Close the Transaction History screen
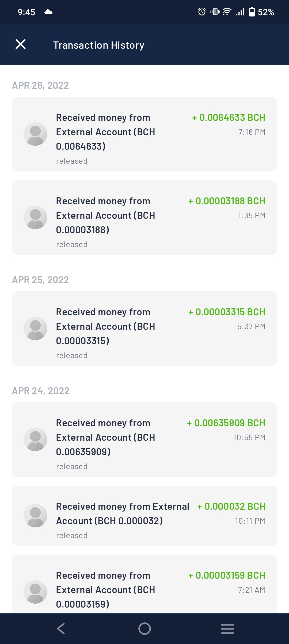Image resolution: width=289 pixels, height=644 pixels. point(21,44)
